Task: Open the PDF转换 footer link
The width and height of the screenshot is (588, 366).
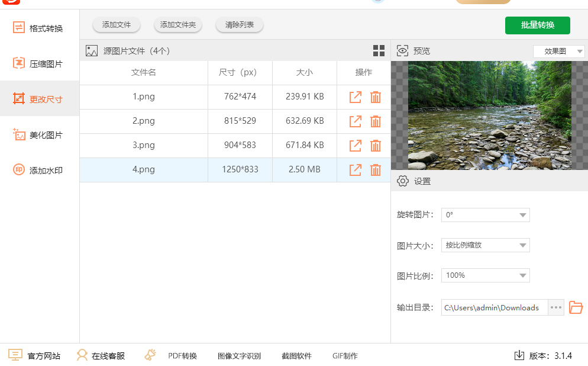Action: click(x=182, y=356)
